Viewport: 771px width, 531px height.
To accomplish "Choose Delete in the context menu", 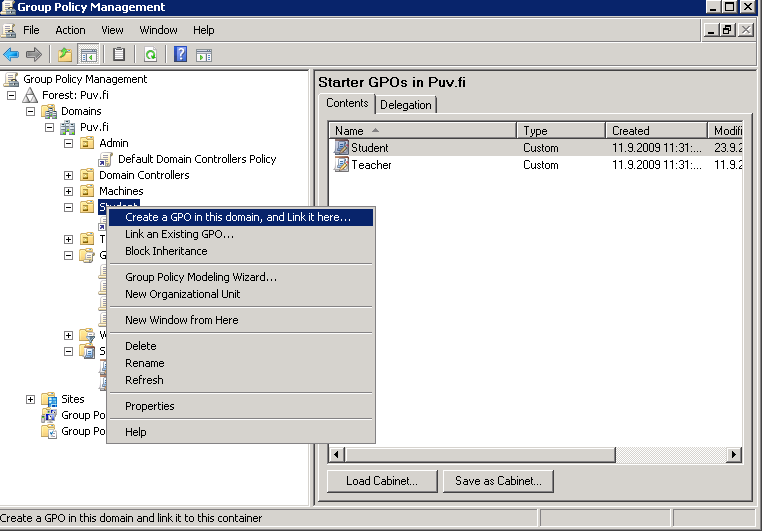I will [x=241, y=346].
